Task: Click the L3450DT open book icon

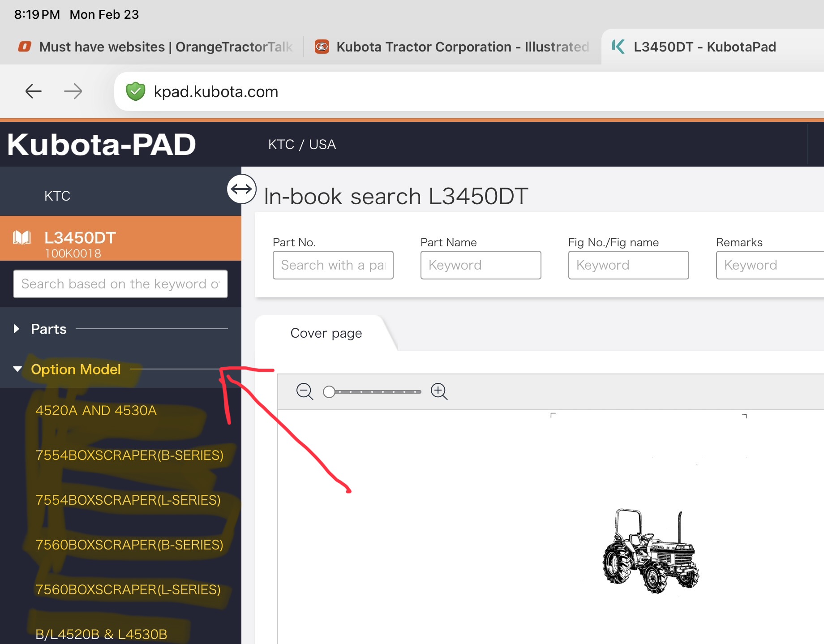Action: point(22,238)
